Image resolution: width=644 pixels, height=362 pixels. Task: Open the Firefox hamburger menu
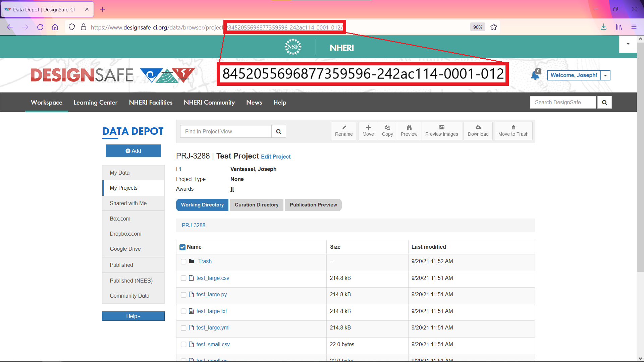tap(634, 27)
